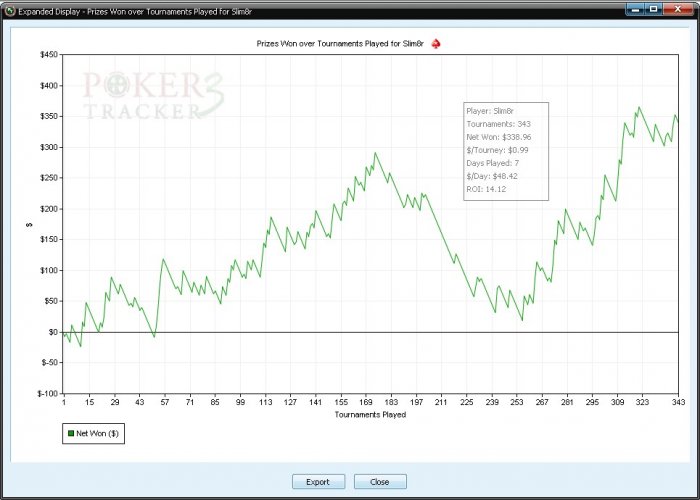Screen dimensions: 700x500
Task: Maximize the Expanded Display window
Action: point(653,8)
